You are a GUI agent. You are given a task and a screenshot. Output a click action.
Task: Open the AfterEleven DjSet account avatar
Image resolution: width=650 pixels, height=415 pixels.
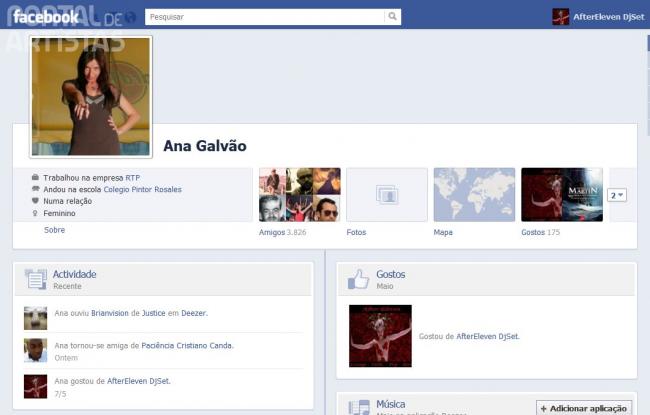[560, 17]
